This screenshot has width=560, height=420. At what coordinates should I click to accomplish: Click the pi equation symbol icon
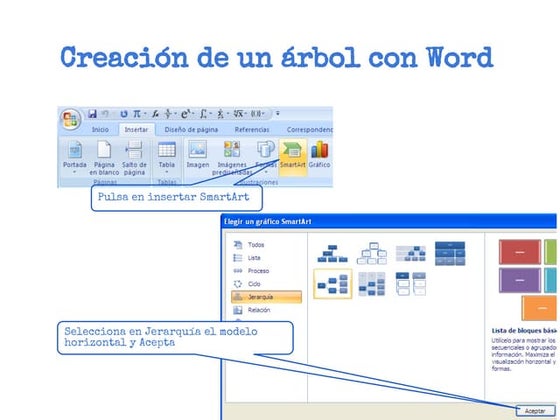tap(137, 114)
